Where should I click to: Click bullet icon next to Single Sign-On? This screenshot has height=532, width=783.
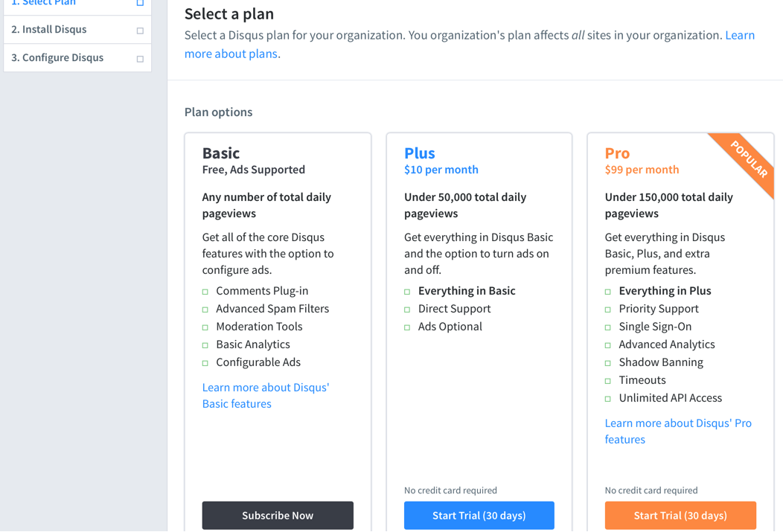[608, 327]
